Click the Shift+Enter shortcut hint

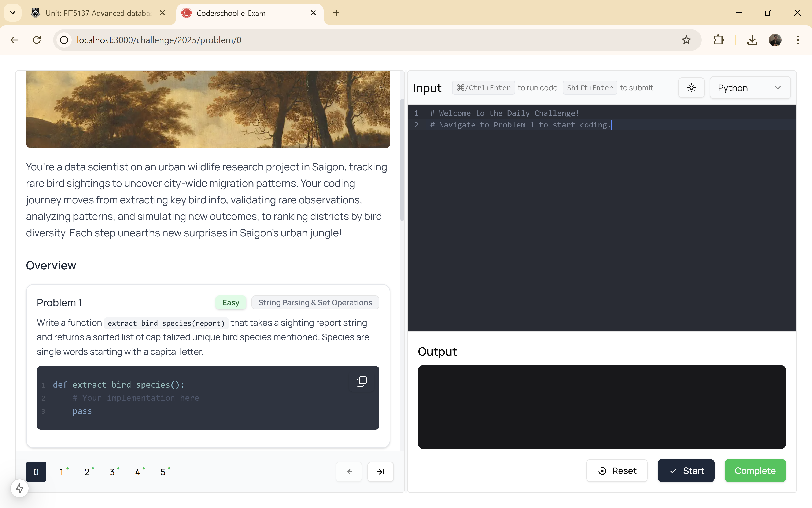coord(590,88)
